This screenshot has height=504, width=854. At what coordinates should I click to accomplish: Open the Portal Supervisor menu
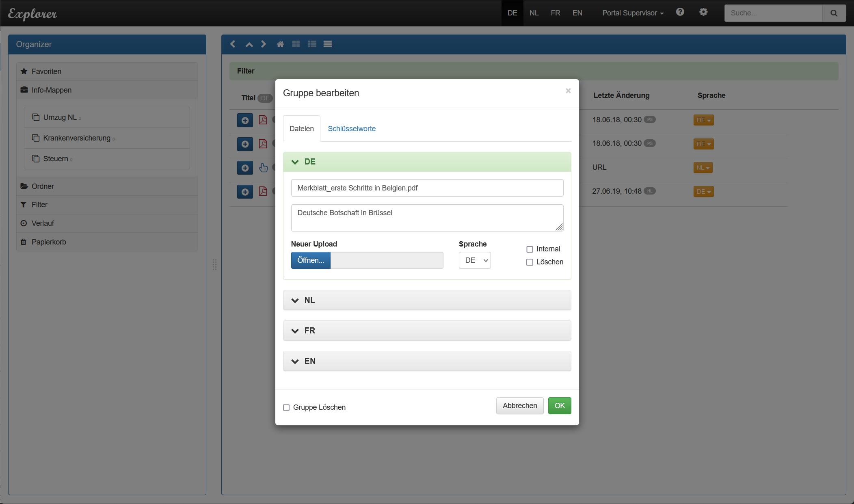pyautogui.click(x=632, y=13)
